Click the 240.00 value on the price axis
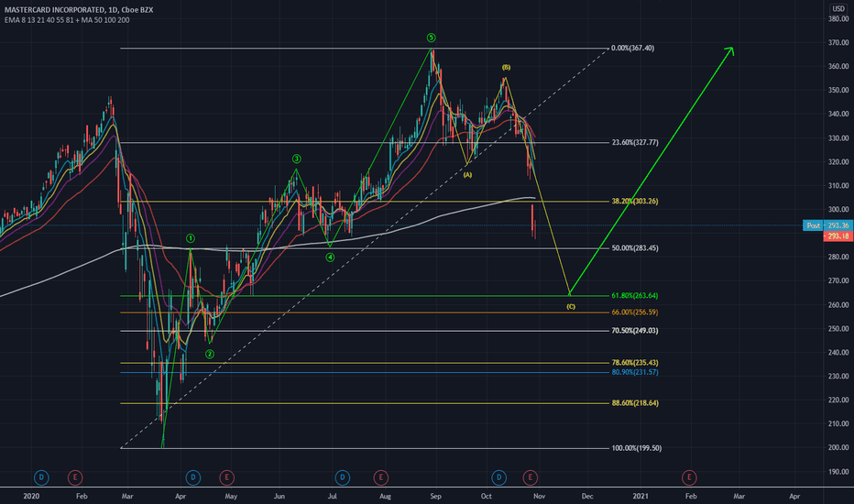 838,352
